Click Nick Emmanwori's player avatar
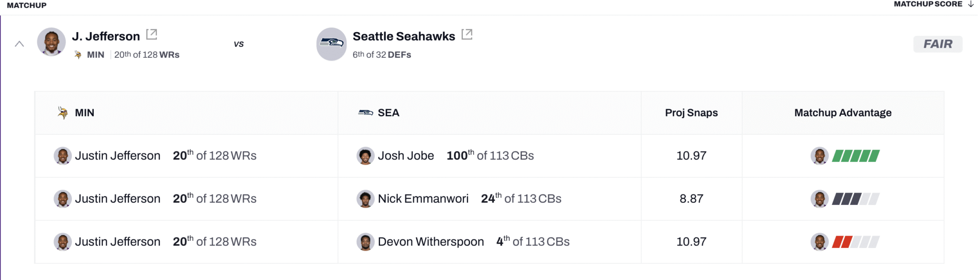The width and height of the screenshot is (980, 280). 366,199
